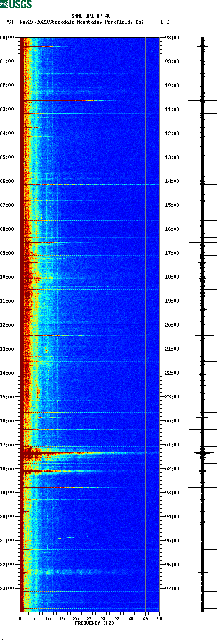Click the 10:00 UTC time label

coord(172,85)
